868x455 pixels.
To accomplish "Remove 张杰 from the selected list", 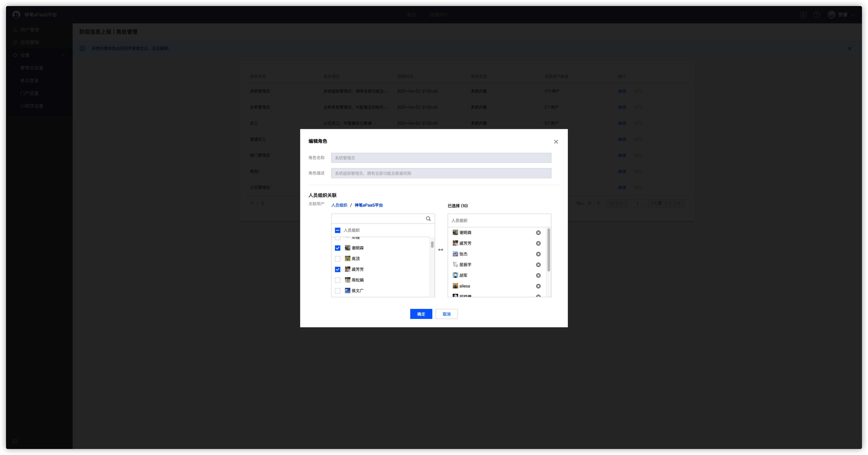I will click(538, 254).
